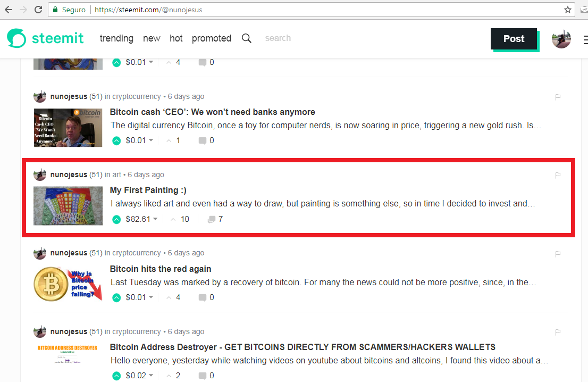Open the Bitcoin Cash CEO thumbnail
This screenshot has width=588, height=382.
point(68,128)
